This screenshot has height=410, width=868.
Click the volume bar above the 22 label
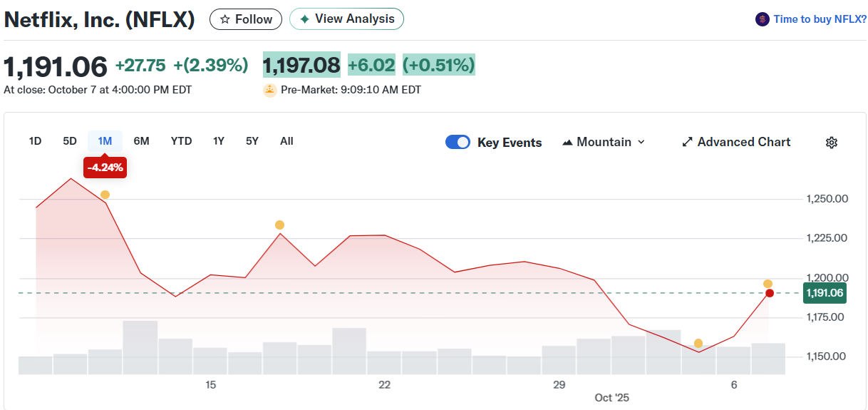pos(384,363)
